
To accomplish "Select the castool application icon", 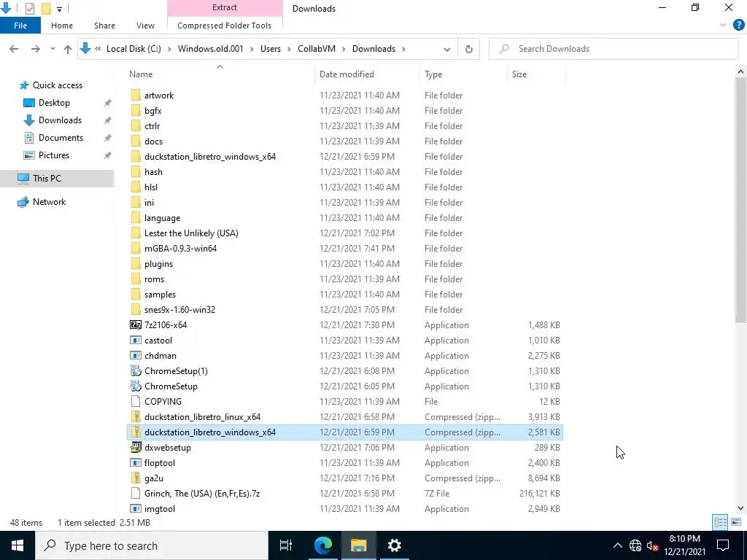I will (x=136, y=341).
